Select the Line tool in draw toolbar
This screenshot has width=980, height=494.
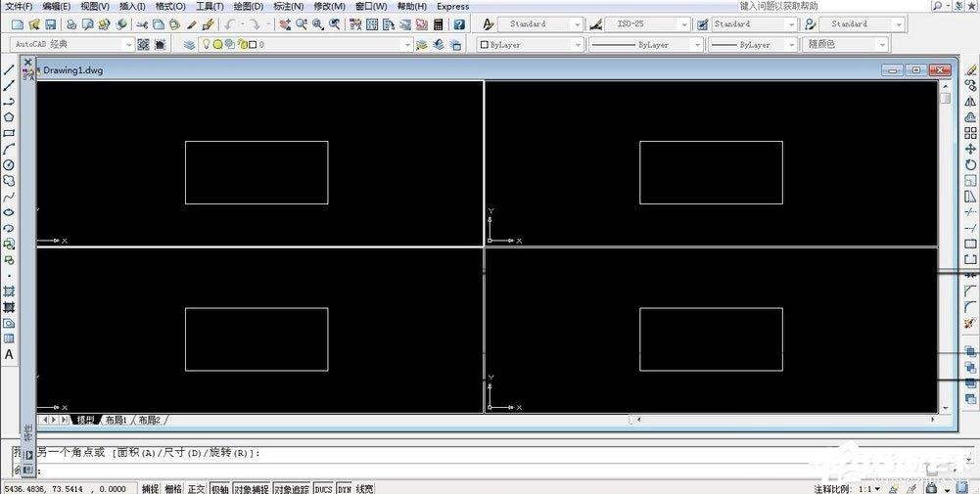9,68
